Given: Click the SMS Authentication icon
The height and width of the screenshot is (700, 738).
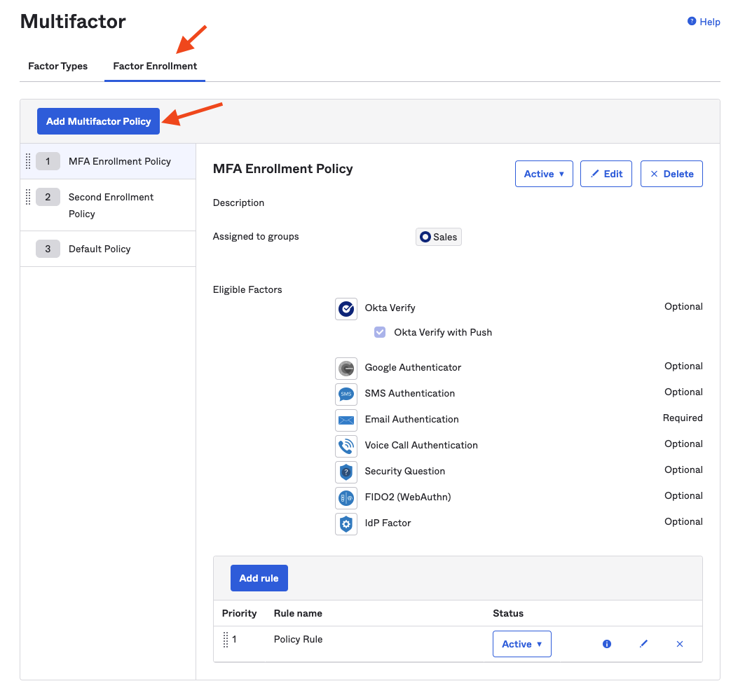Looking at the screenshot, I should tap(346, 394).
